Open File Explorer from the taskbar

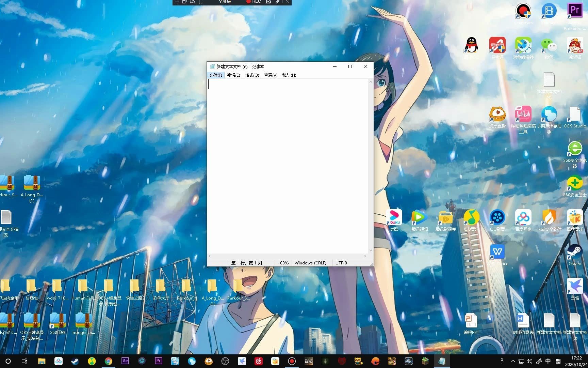[42, 361]
